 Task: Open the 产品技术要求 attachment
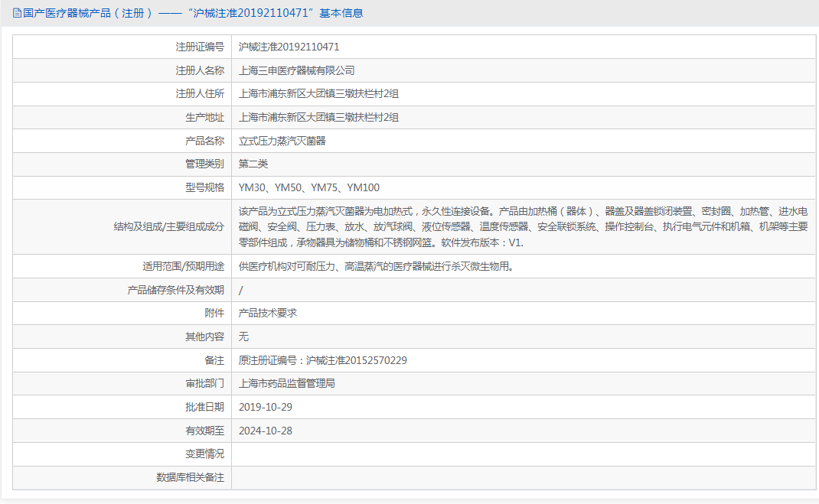pyautogui.click(x=267, y=313)
